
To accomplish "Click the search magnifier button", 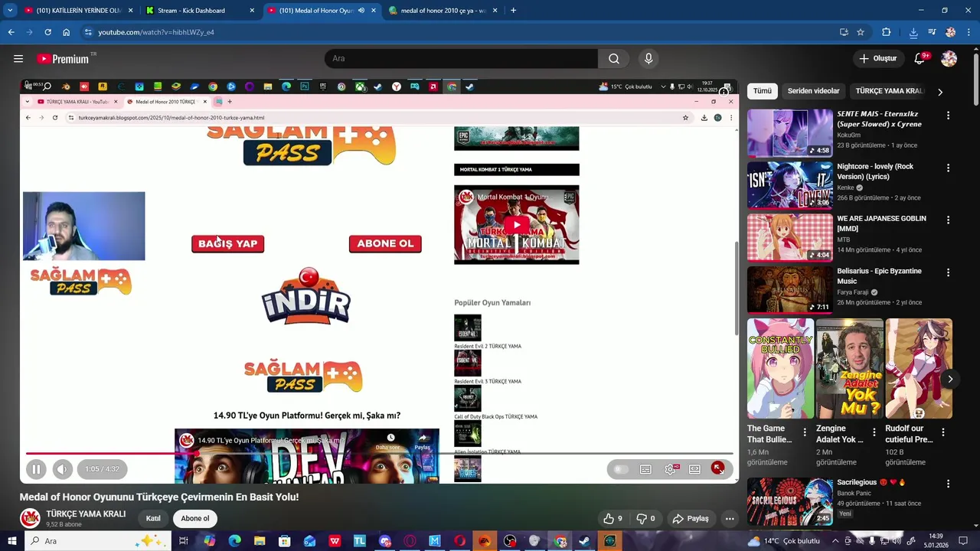I will point(614,58).
